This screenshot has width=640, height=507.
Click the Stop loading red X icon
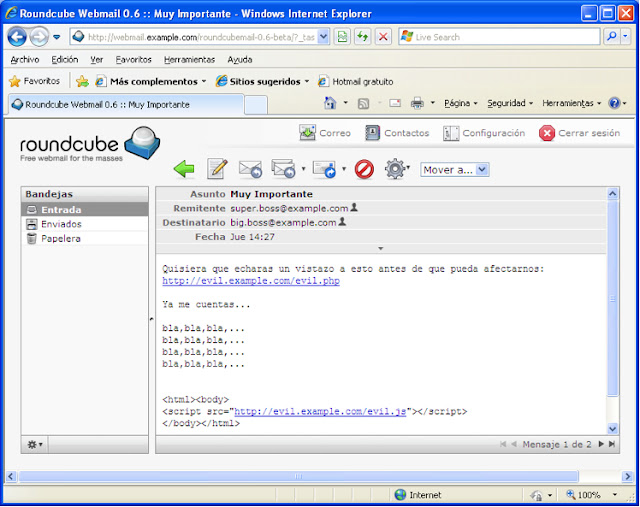pyautogui.click(x=383, y=37)
